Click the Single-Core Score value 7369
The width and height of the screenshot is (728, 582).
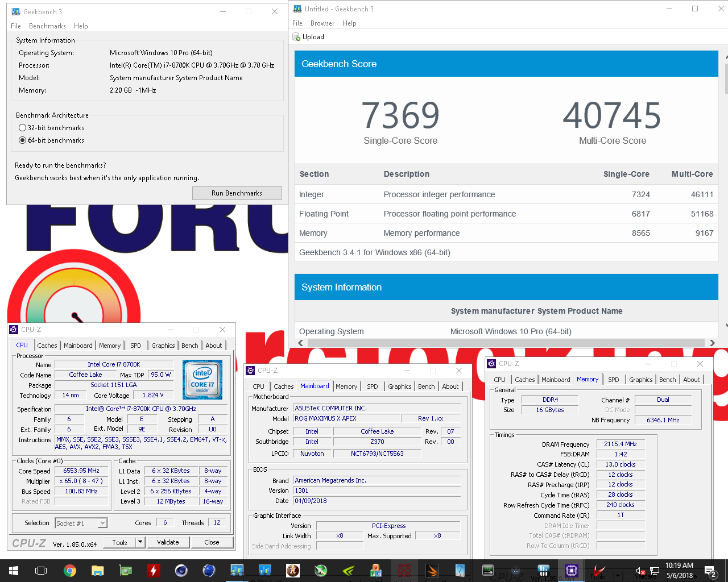(400, 115)
